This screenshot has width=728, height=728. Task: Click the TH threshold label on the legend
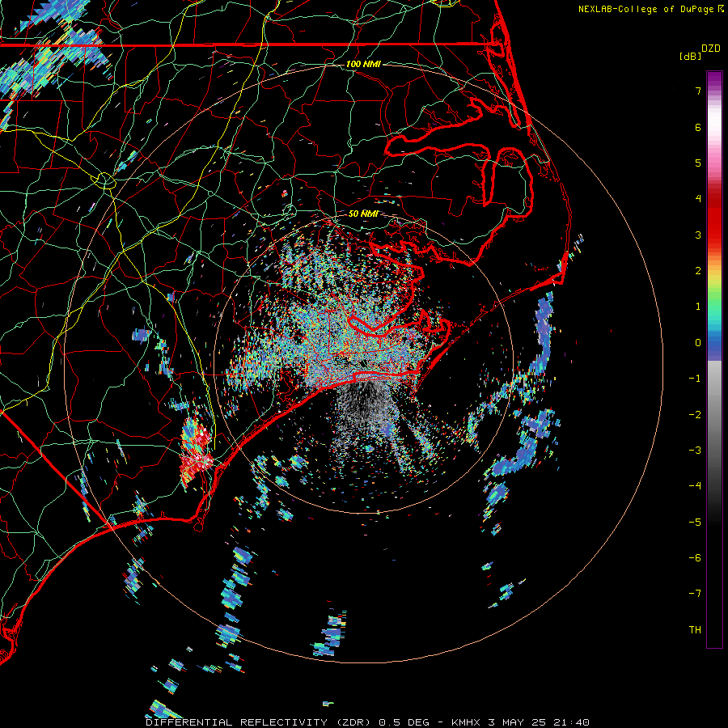pyautogui.click(x=695, y=630)
